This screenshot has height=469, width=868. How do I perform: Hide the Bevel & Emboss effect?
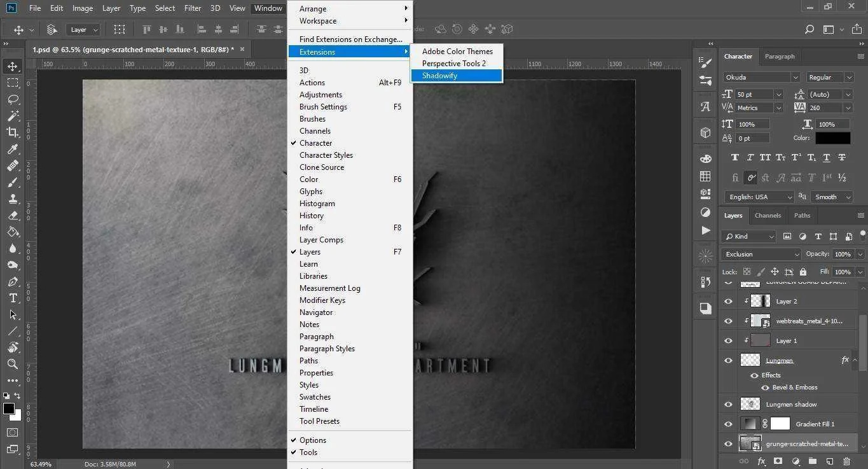[765, 387]
